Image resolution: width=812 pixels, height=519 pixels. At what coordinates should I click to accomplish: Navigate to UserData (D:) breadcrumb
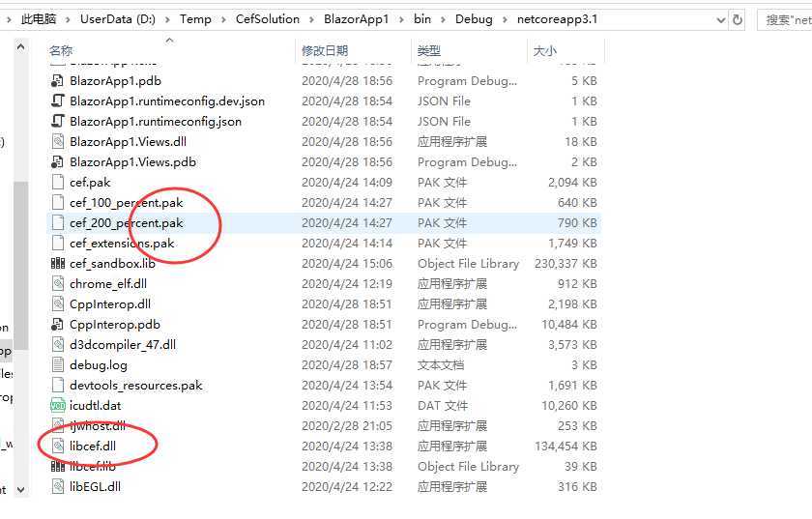pyautogui.click(x=118, y=19)
